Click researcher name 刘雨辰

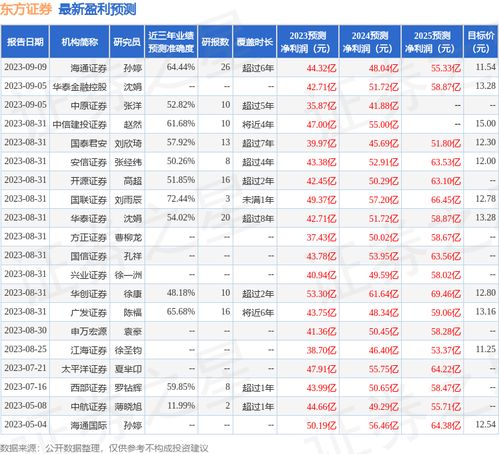pos(128,200)
